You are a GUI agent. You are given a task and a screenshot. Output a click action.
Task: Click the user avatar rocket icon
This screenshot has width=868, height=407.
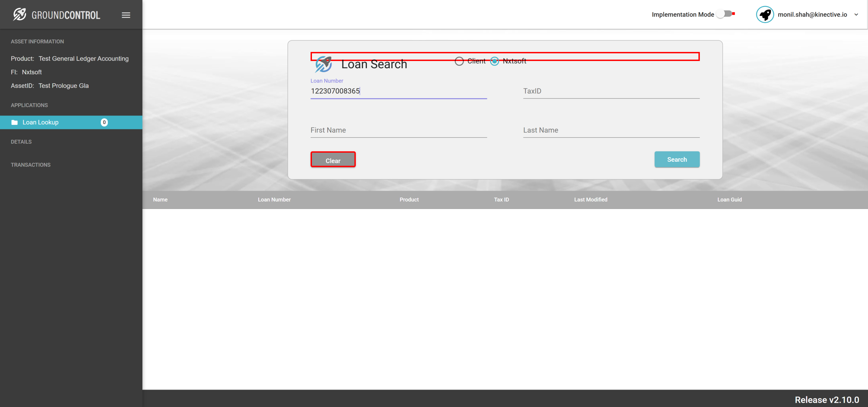(x=764, y=15)
